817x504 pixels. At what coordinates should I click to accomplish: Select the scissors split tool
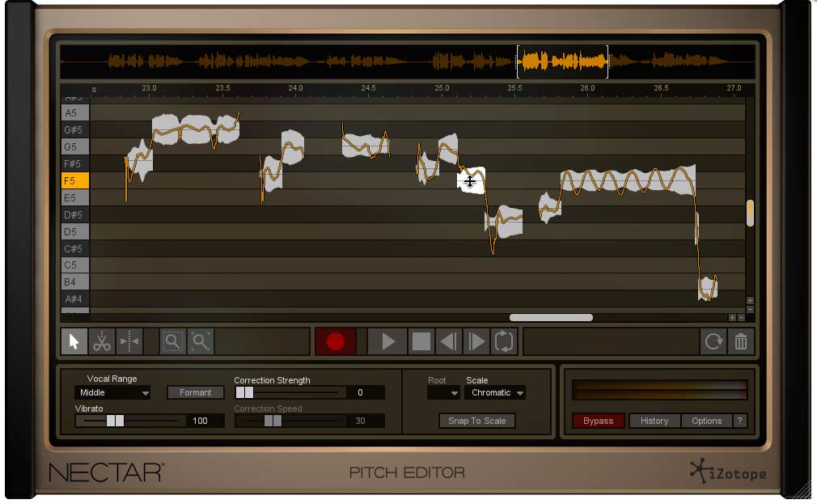[x=102, y=341]
